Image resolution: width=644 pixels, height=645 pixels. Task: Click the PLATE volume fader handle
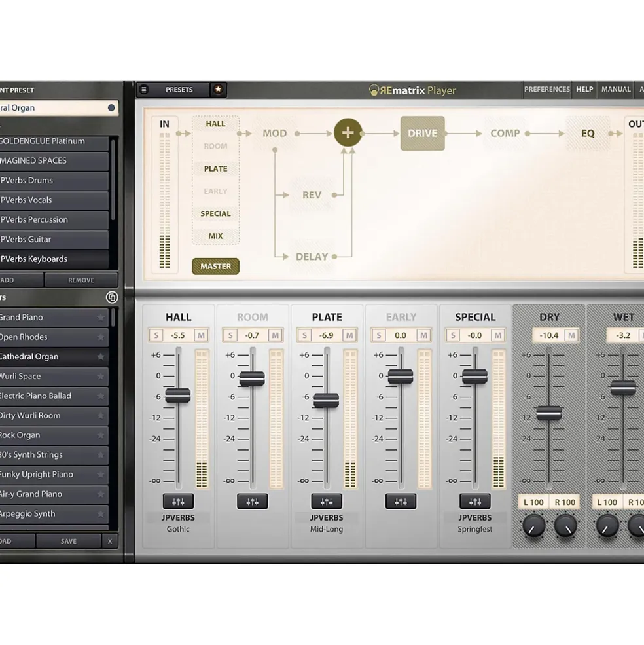(x=326, y=400)
